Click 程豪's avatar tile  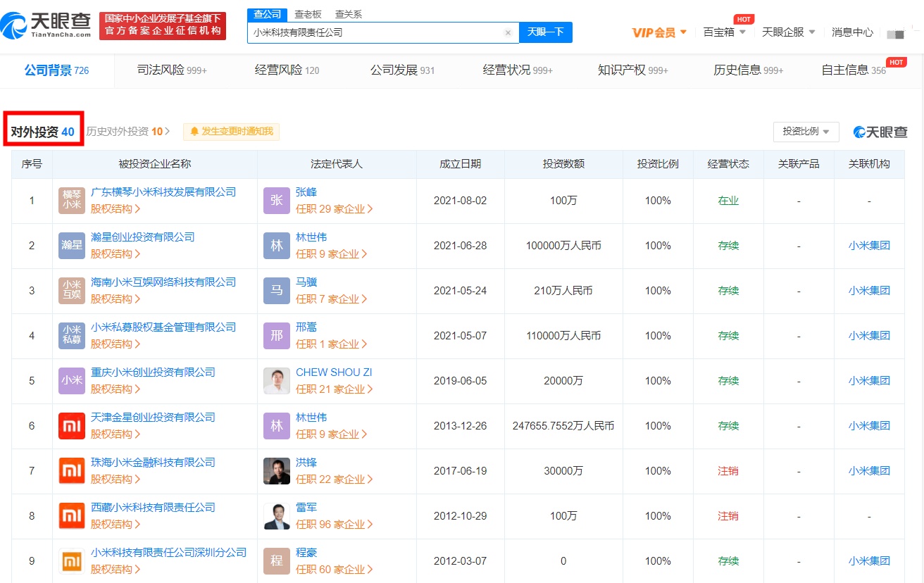point(277,561)
